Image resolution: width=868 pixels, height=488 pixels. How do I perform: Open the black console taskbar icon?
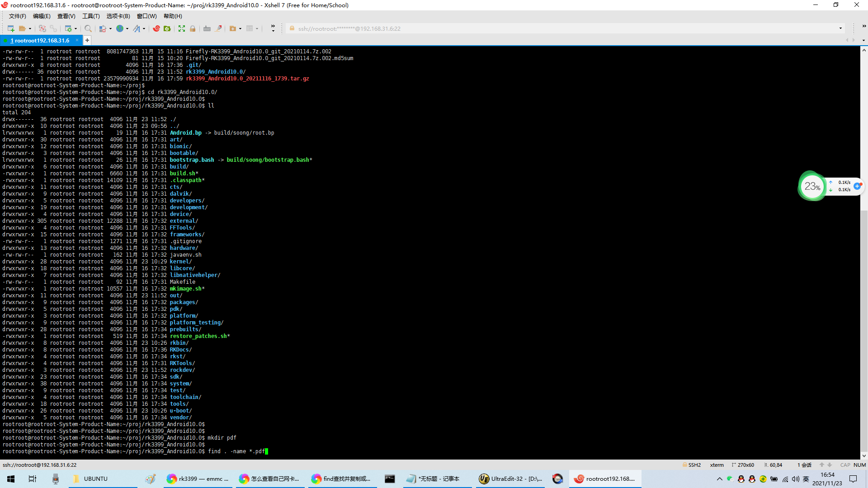pyautogui.click(x=390, y=479)
